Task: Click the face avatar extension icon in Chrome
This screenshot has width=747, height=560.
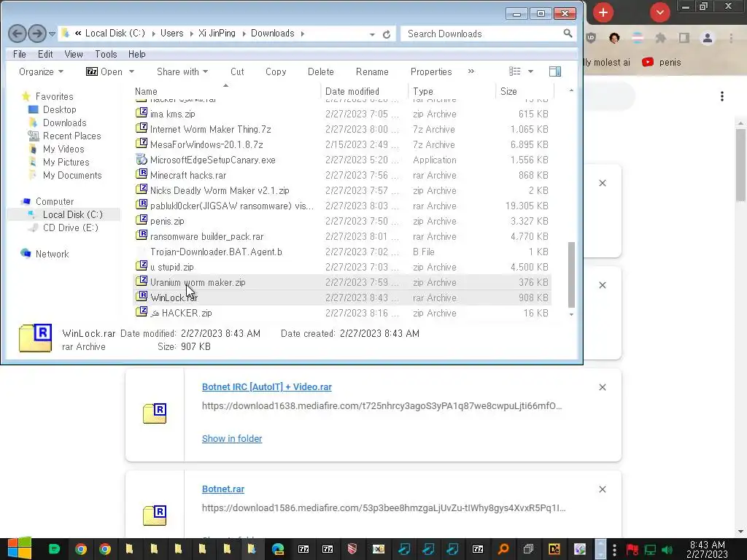Action: (x=614, y=38)
